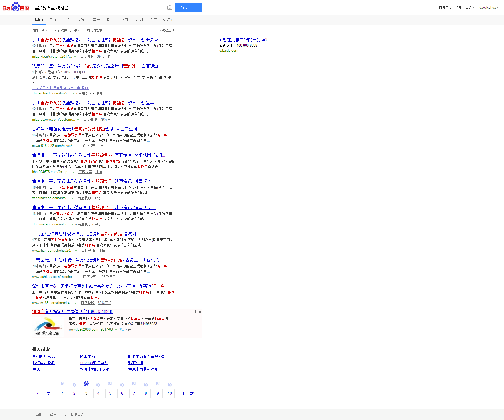Viewport: 504px width, 420px height.
Task: Click 126条评价 under sxhkstv result
Action: pos(108,277)
